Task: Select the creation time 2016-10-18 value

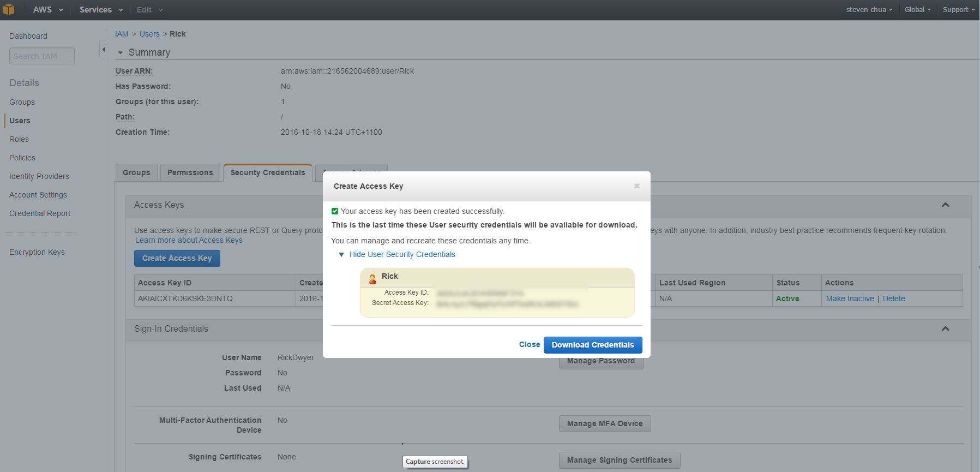Action: coord(332,132)
